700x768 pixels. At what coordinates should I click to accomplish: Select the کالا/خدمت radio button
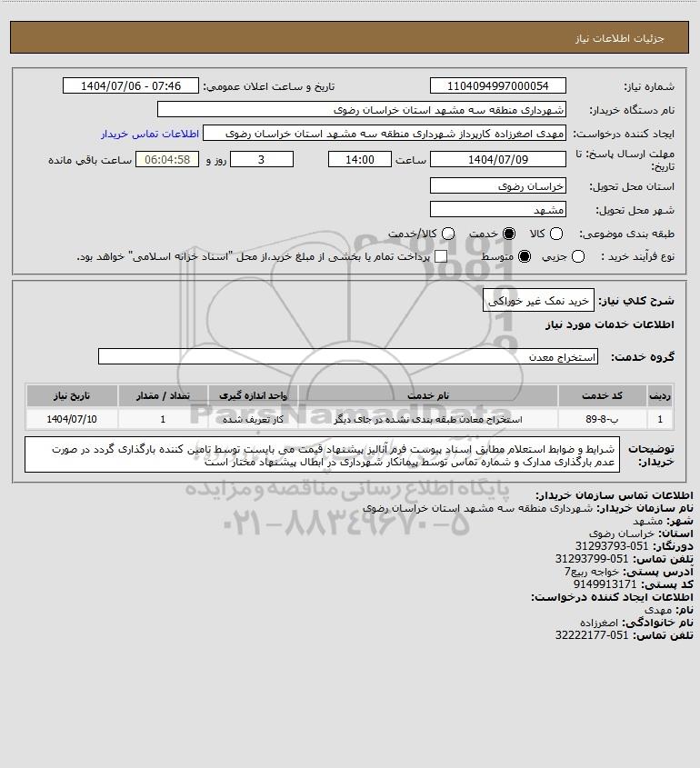[447, 234]
